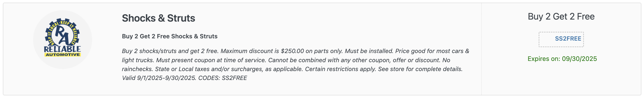Image resolution: width=644 pixels, height=99 pixels.
Task: Click the yellow AUTOMOTIVE banner in logo
Action: tap(63, 55)
